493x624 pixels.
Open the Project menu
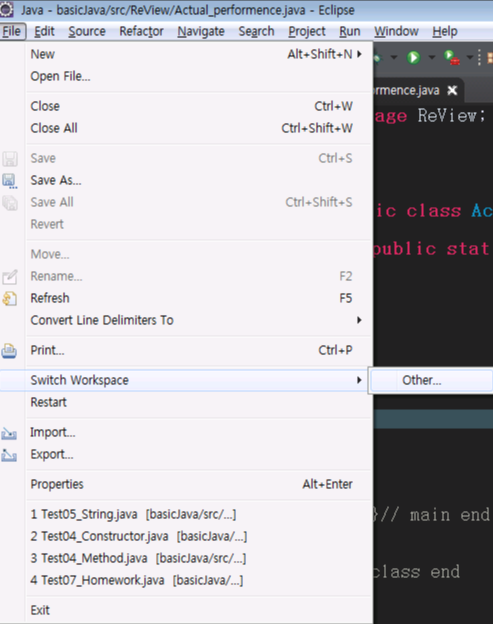coord(307,31)
